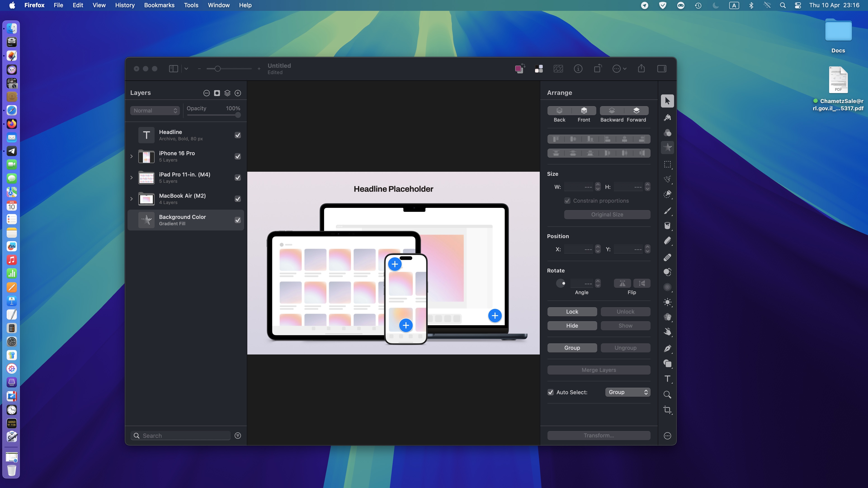Expand the MacBook Air (M2) group
868x488 pixels.
coord(131,199)
